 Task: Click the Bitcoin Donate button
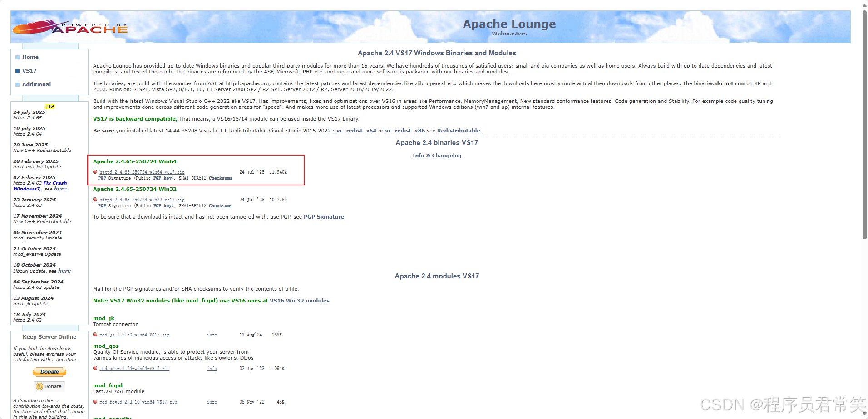[49, 386]
